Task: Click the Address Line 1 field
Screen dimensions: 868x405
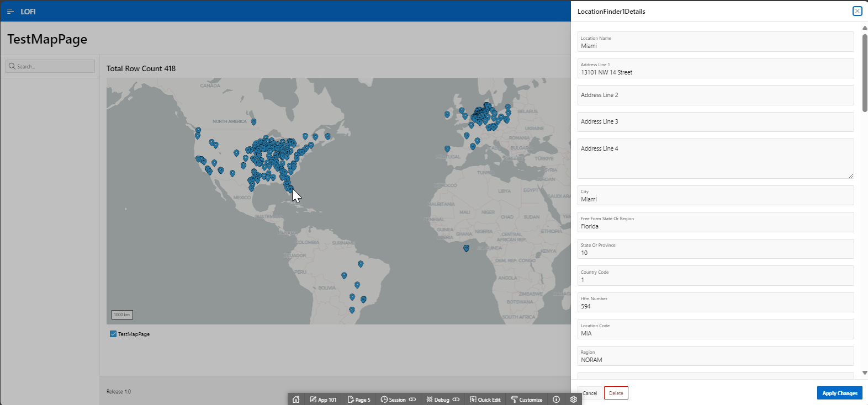Action: pyautogui.click(x=716, y=68)
